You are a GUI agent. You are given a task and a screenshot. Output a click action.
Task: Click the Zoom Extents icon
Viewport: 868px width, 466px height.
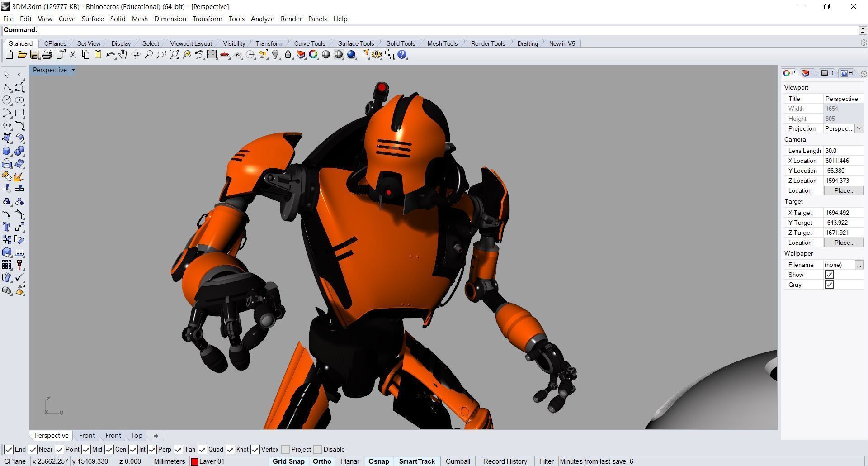[174, 55]
